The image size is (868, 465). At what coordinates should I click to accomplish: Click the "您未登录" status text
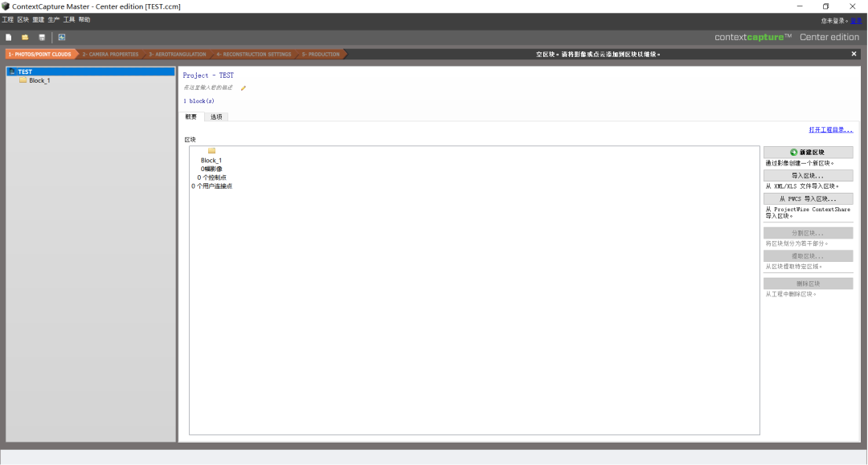click(x=834, y=21)
